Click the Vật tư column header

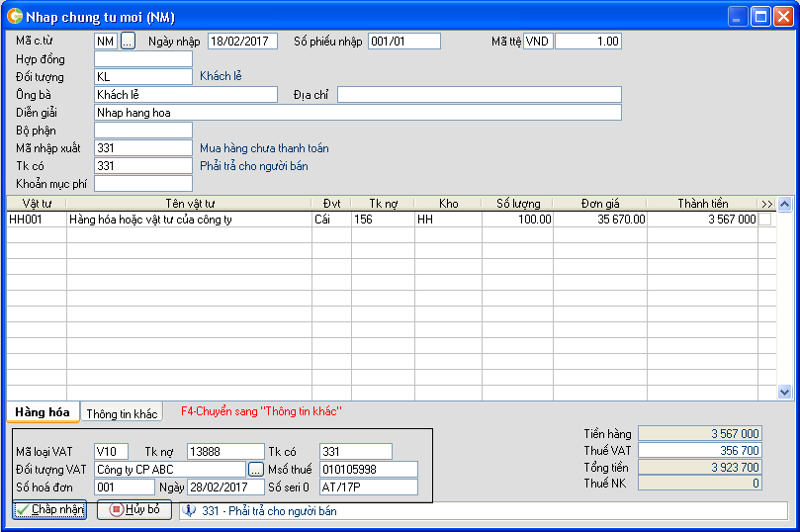coord(37,204)
